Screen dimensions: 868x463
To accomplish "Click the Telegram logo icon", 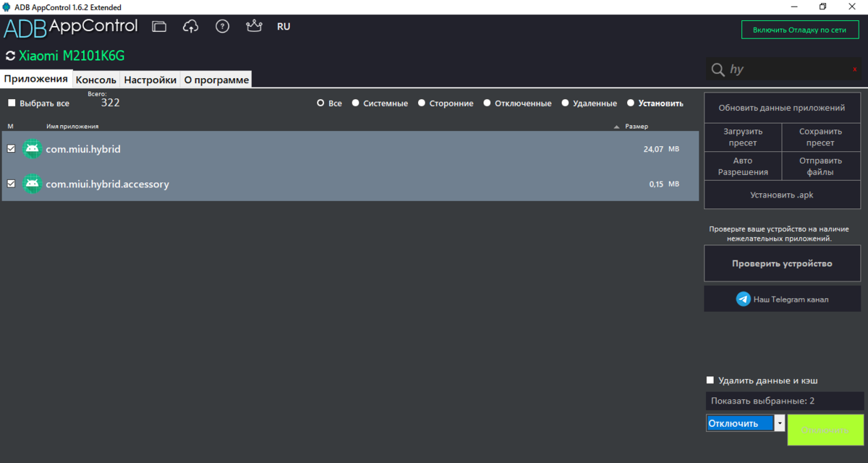I will [743, 299].
